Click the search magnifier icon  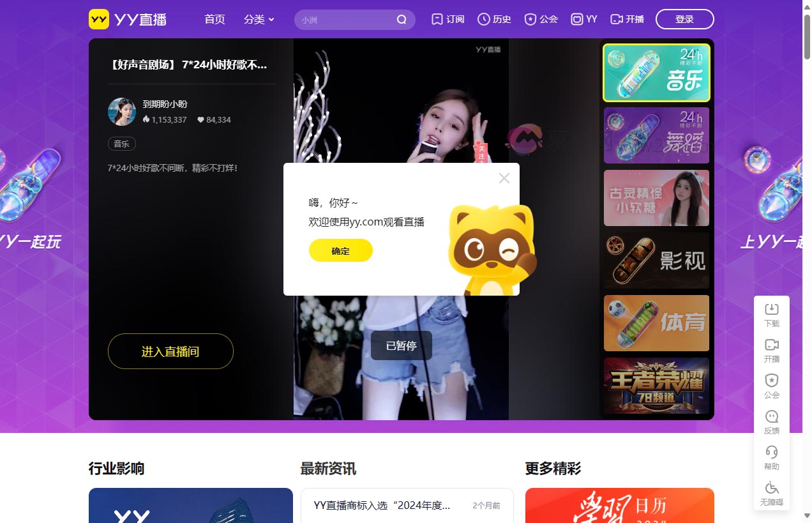pyautogui.click(x=402, y=20)
